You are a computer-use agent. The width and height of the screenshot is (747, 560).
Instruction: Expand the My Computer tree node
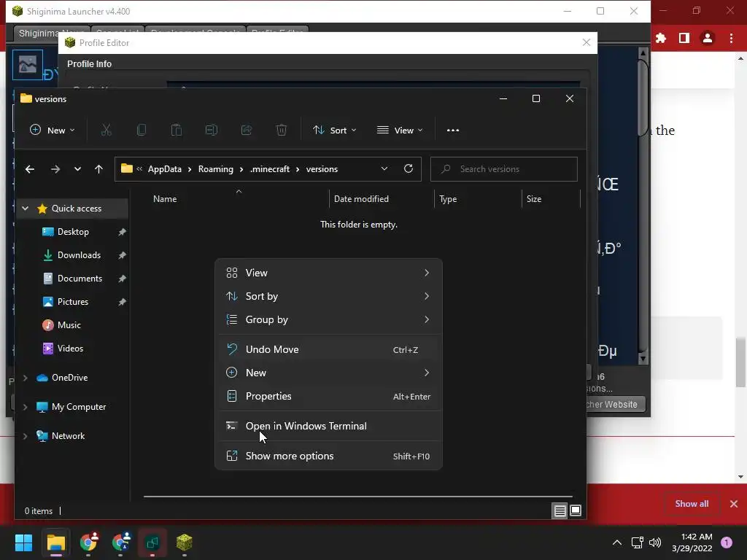pos(26,407)
